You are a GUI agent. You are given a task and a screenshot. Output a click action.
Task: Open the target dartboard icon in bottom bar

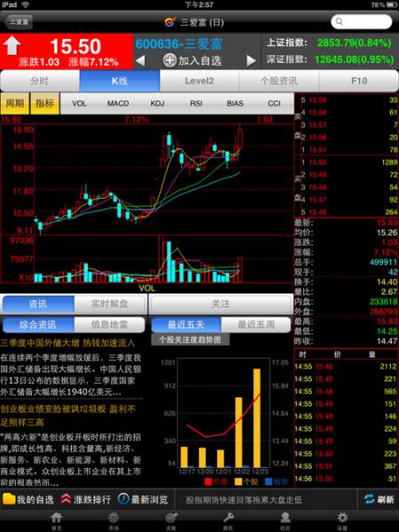(x=170, y=519)
